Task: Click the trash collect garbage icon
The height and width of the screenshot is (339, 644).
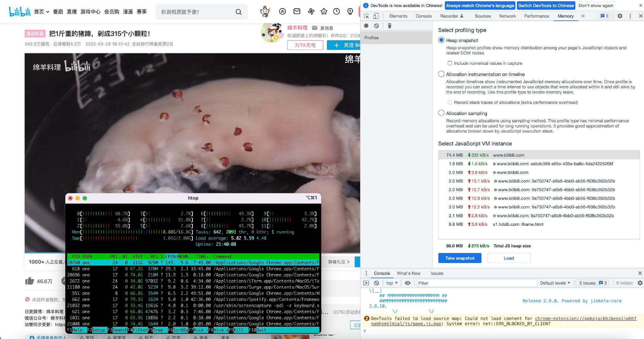Action: [389, 26]
